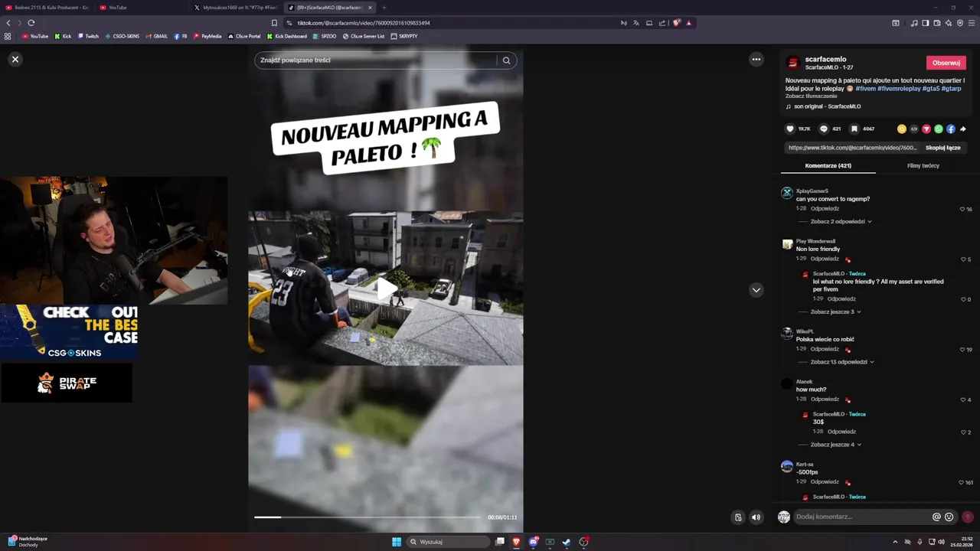Click the comments bubble icon showing 421
This screenshot has height=551, width=980.
(x=823, y=129)
